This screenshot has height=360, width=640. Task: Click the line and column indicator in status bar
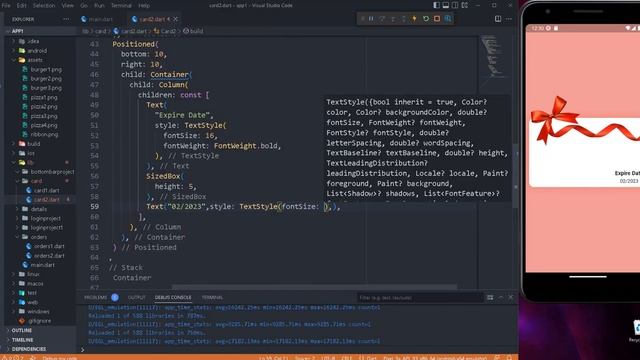coord(273,358)
